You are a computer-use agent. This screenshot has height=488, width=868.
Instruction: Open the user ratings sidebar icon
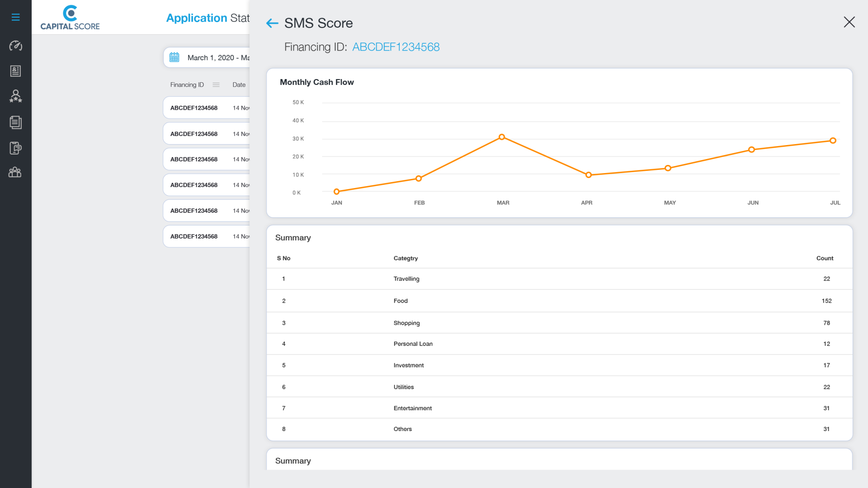[x=15, y=96]
